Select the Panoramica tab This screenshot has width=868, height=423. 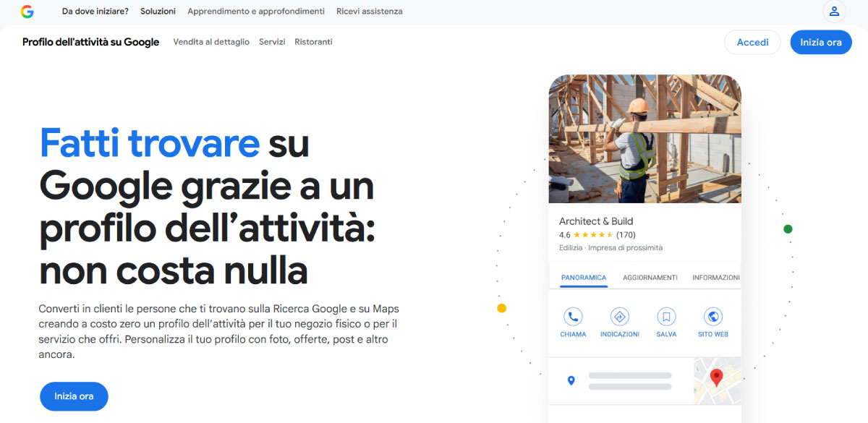(x=584, y=278)
